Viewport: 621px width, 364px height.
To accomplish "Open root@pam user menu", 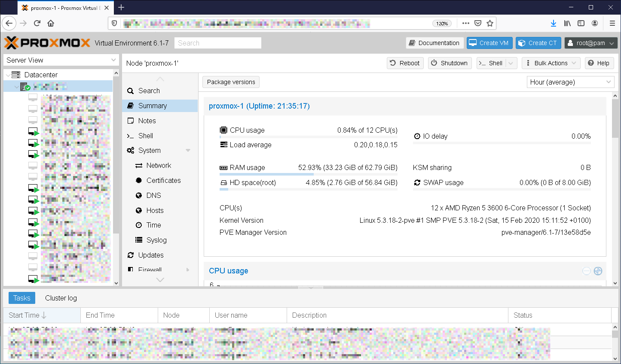I will [x=591, y=43].
